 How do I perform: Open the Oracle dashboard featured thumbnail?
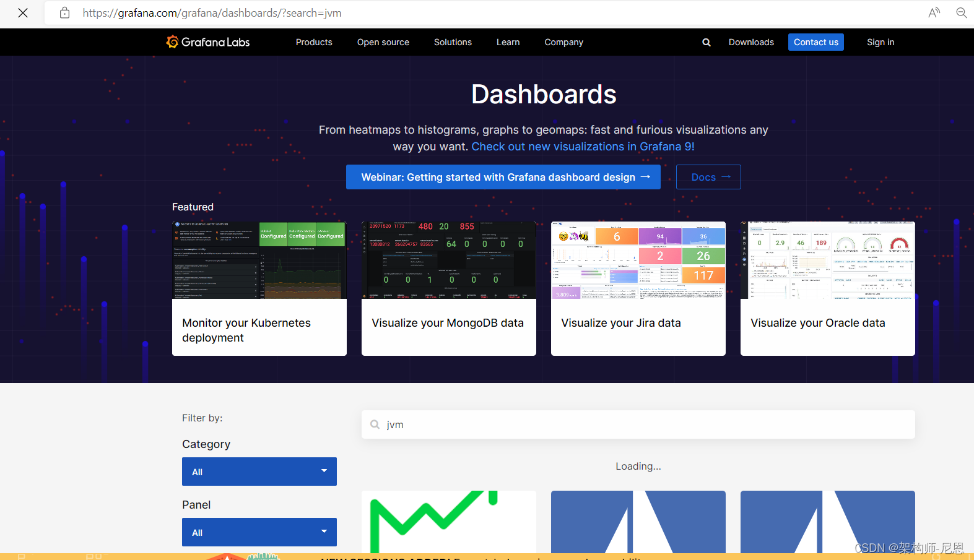(x=828, y=261)
